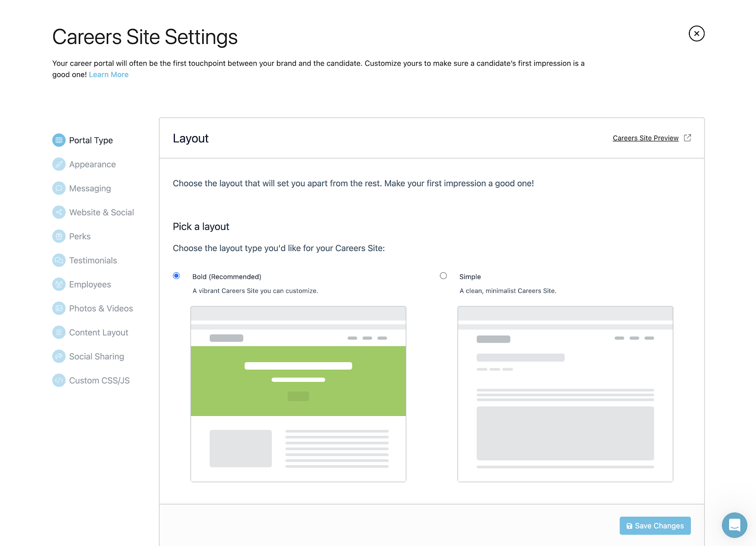The height and width of the screenshot is (546, 756).
Task: Click the Messaging speech bubble icon
Action: [x=59, y=188]
